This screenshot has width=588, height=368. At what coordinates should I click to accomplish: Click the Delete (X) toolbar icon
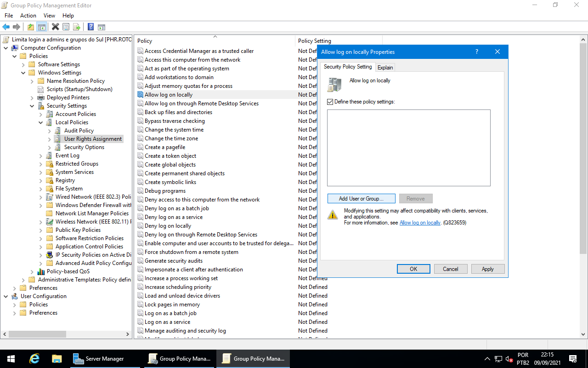click(x=55, y=26)
